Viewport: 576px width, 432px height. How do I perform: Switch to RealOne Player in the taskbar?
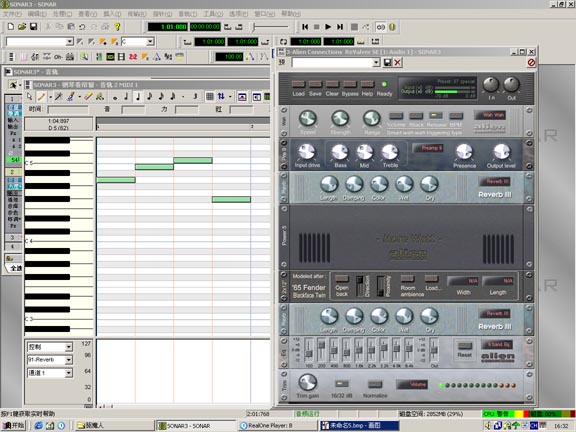tap(277, 425)
